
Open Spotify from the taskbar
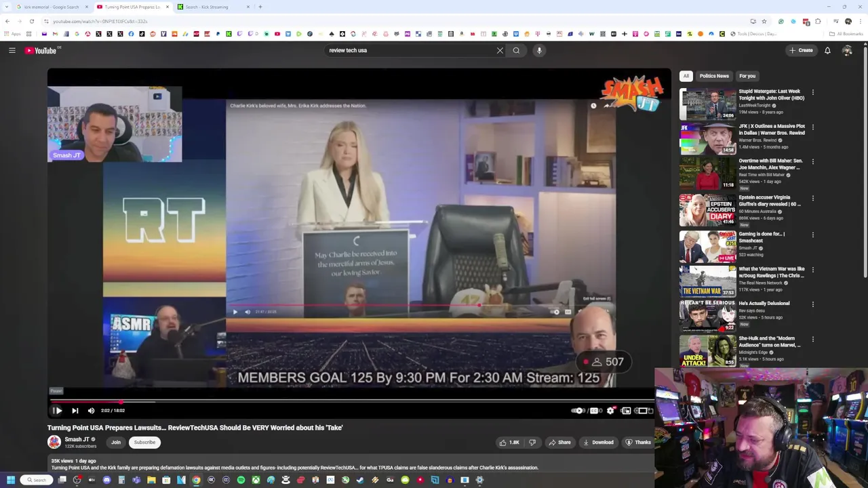(241, 480)
